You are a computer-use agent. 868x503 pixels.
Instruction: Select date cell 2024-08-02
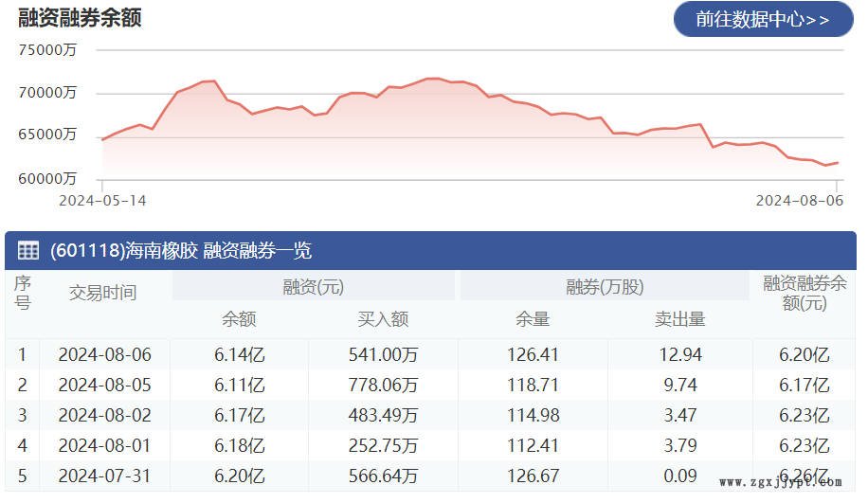coord(104,416)
